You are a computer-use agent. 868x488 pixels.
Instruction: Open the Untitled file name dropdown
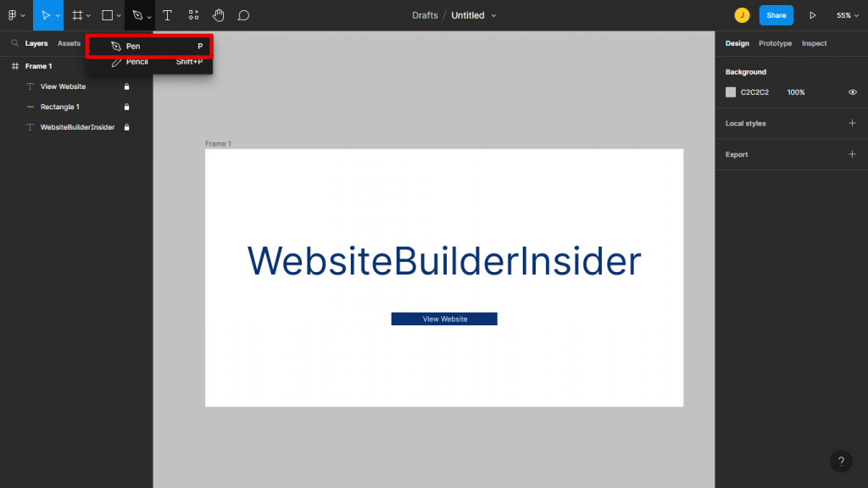point(492,14)
